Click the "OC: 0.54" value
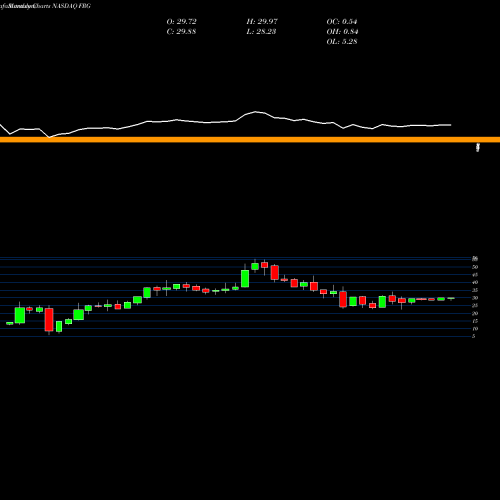 point(342,22)
